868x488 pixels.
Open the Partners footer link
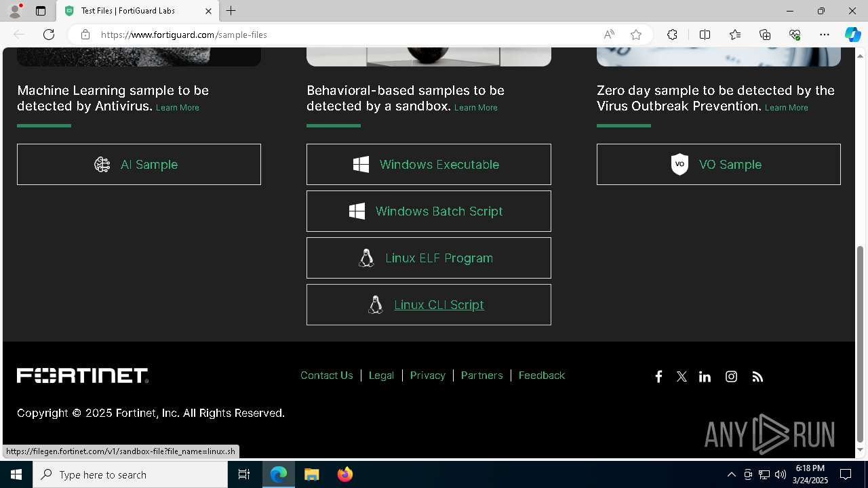click(482, 375)
